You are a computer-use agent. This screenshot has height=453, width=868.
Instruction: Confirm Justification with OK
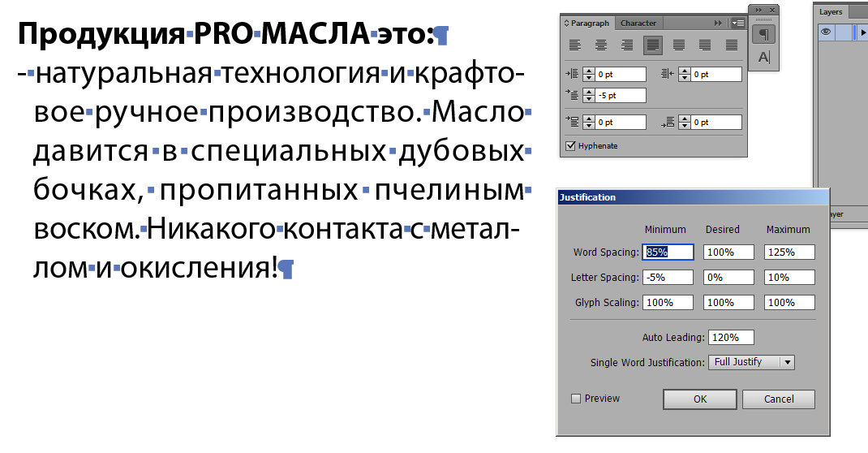700,399
